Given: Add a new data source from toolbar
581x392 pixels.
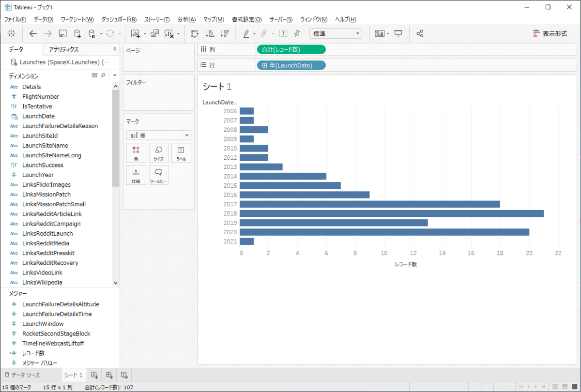Looking at the screenshot, I should tap(77, 33).
